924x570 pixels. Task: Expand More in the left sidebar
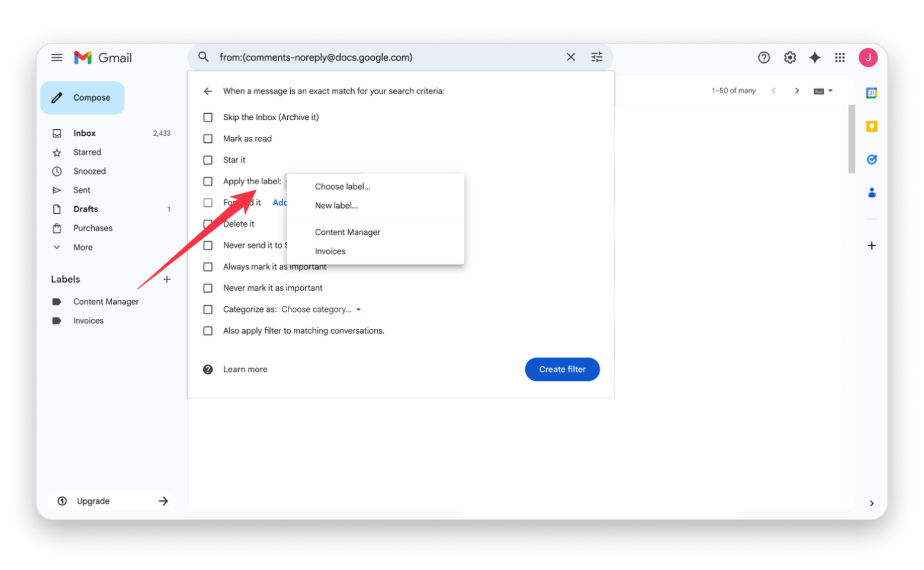(82, 247)
